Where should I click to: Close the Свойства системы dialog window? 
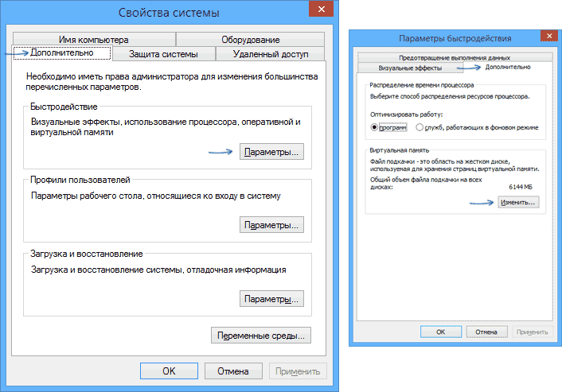click(319, 10)
